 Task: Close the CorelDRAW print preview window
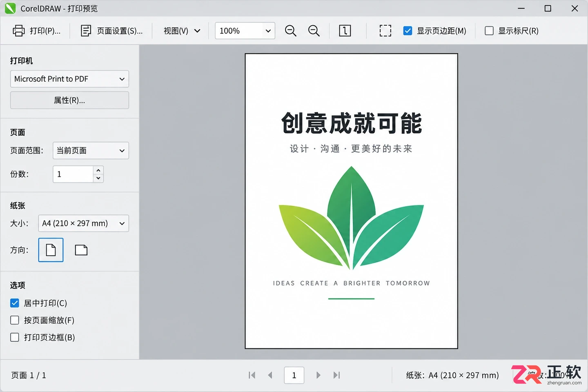575,9
